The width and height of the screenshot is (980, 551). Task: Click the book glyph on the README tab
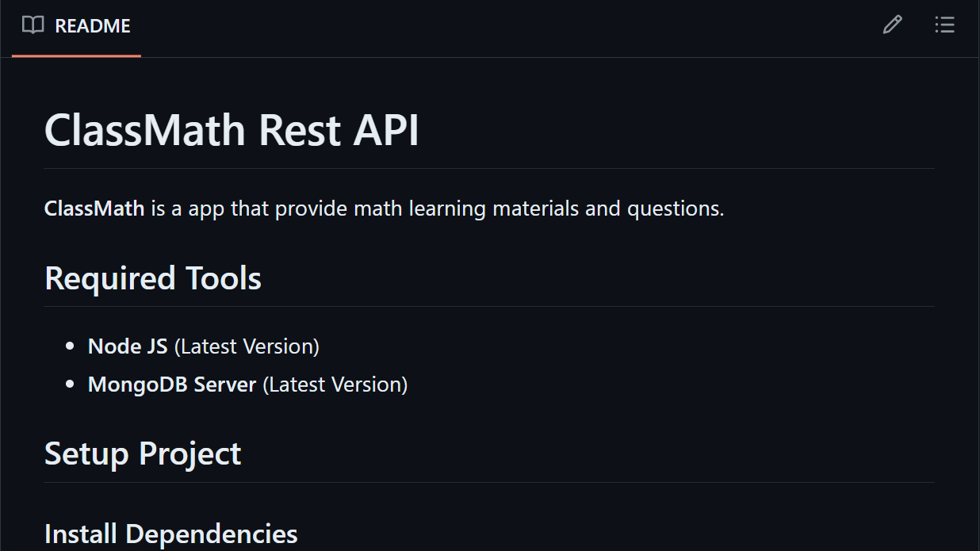33,25
